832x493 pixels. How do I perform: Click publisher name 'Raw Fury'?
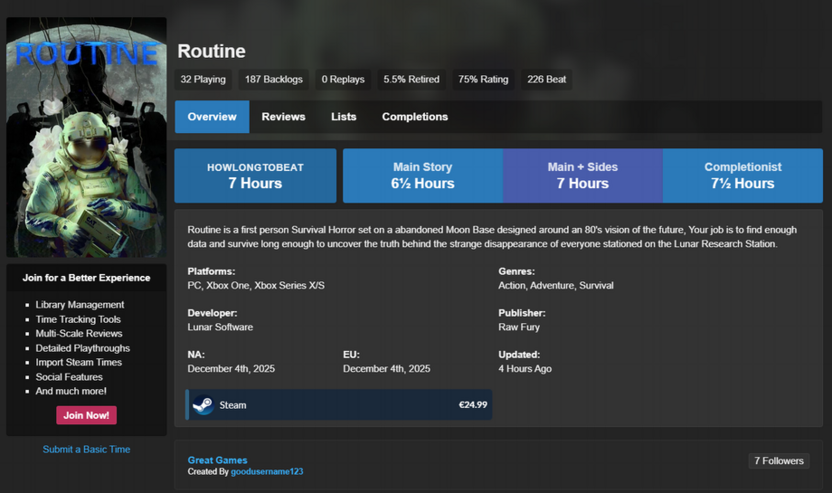[x=519, y=327]
